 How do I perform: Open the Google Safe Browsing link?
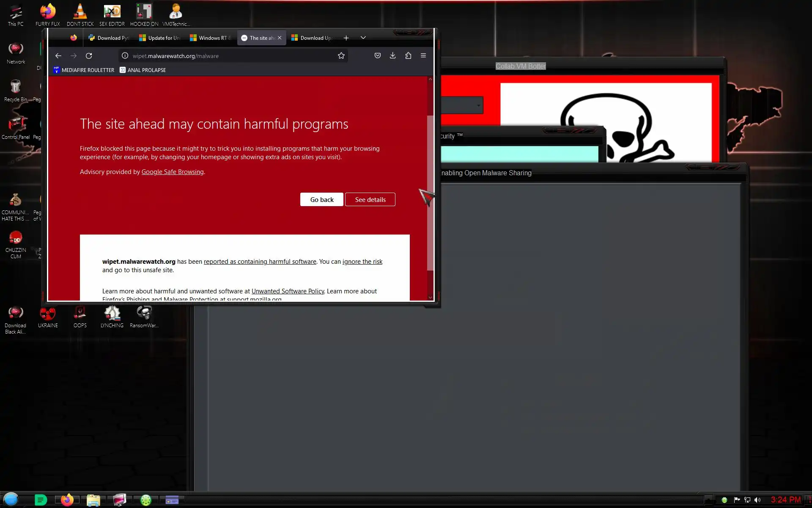[x=173, y=172]
